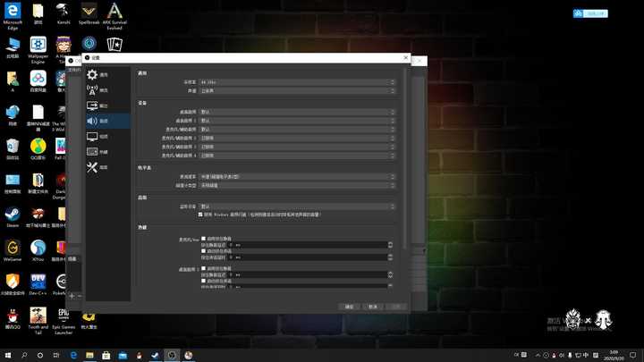Open Stream settings with the antenna icon
The width and height of the screenshot is (644, 362).
coord(92,90)
